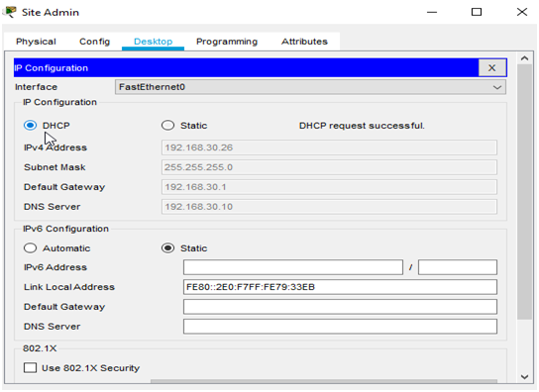Open the Physical tab

[36, 42]
